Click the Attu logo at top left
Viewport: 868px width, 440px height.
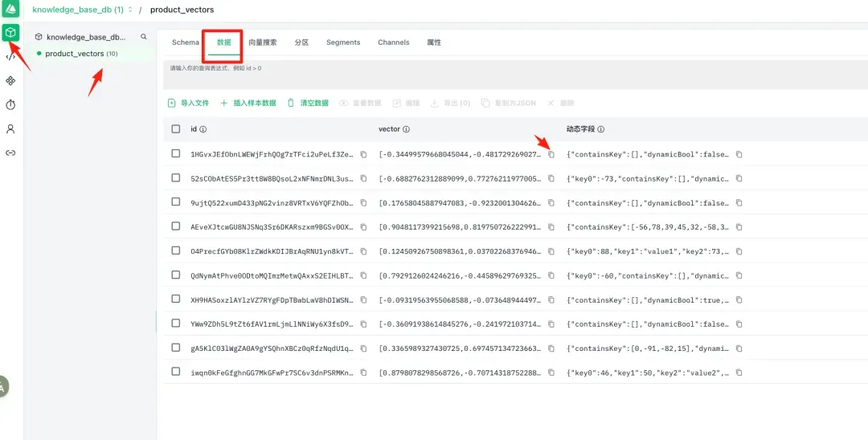[x=10, y=10]
